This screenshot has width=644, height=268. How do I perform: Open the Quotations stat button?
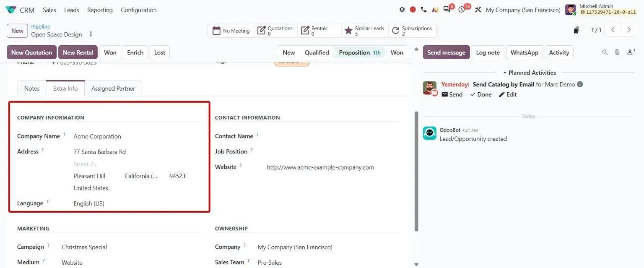click(276, 31)
